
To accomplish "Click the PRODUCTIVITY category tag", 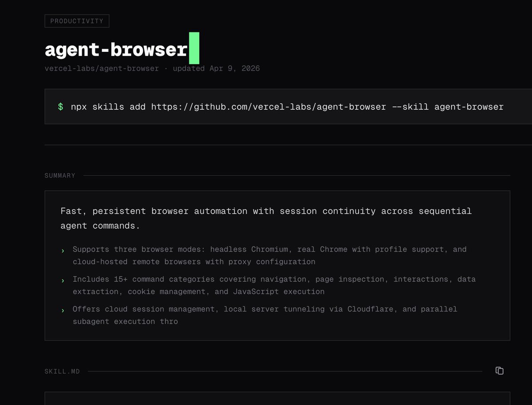I will click(x=77, y=21).
